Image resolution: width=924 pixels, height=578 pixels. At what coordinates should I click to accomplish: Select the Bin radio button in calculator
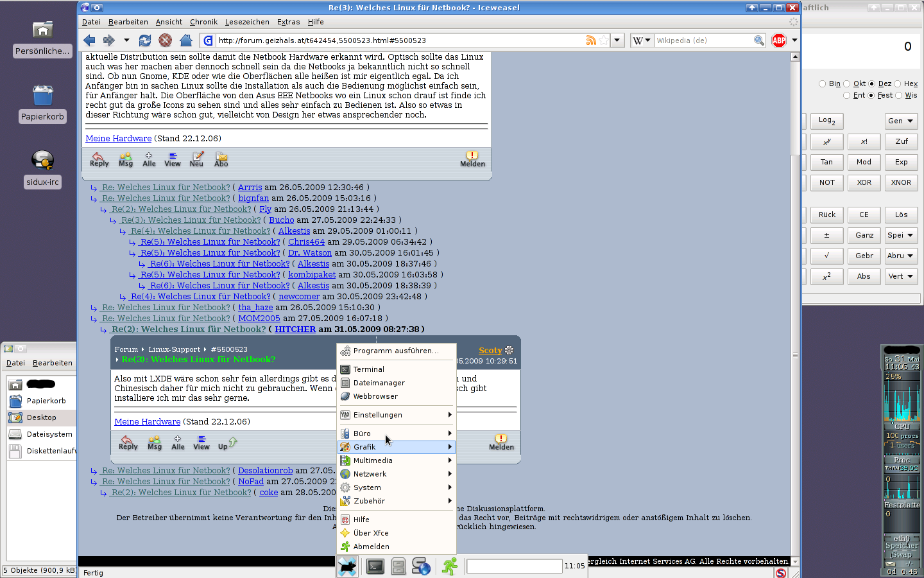pos(823,83)
